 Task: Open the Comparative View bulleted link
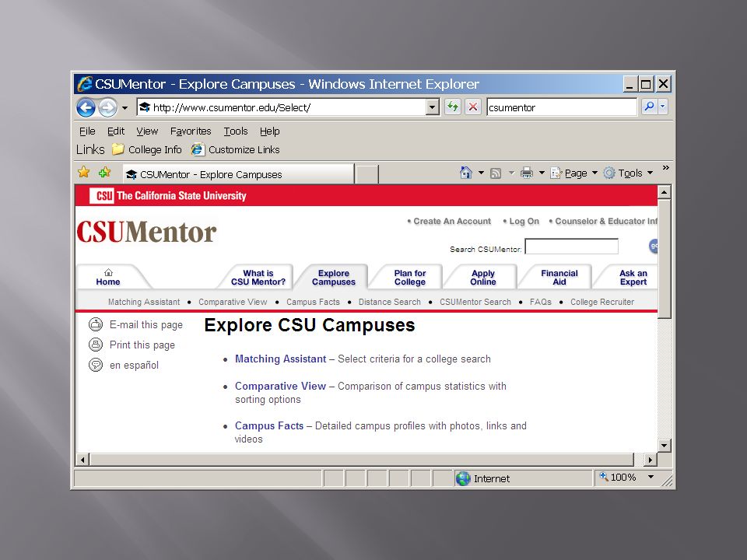pos(281,387)
